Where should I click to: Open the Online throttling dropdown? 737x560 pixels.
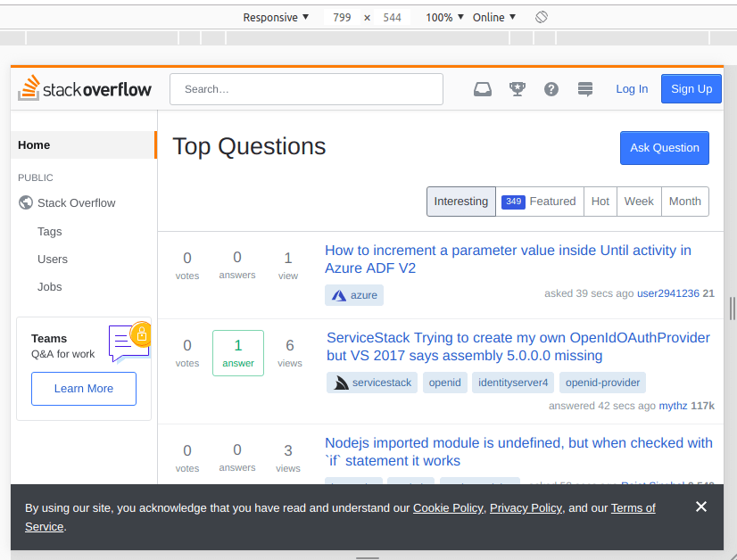tap(494, 17)
